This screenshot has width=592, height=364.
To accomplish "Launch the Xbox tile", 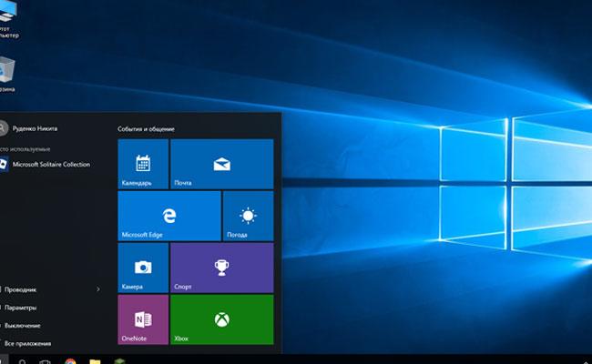I will click(221, 319).
